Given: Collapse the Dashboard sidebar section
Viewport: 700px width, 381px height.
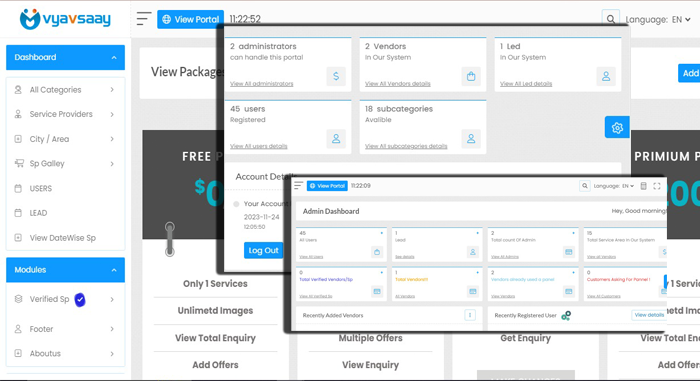Looking at the screenshot, I should point(65,57).
